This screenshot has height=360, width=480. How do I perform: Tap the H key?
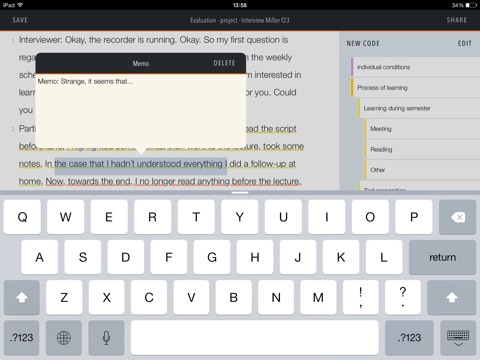[x=255, y=257]
